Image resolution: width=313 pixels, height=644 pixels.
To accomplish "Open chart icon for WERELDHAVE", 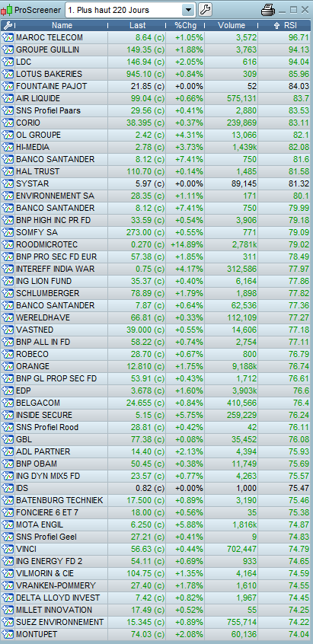I will point(8,317).
